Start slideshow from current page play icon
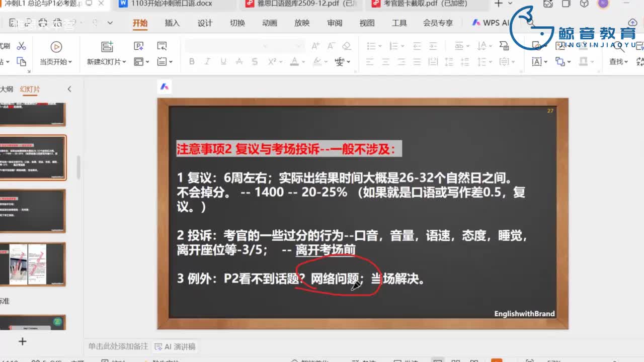This screenshot has width=644, height=362. (56, 47)
